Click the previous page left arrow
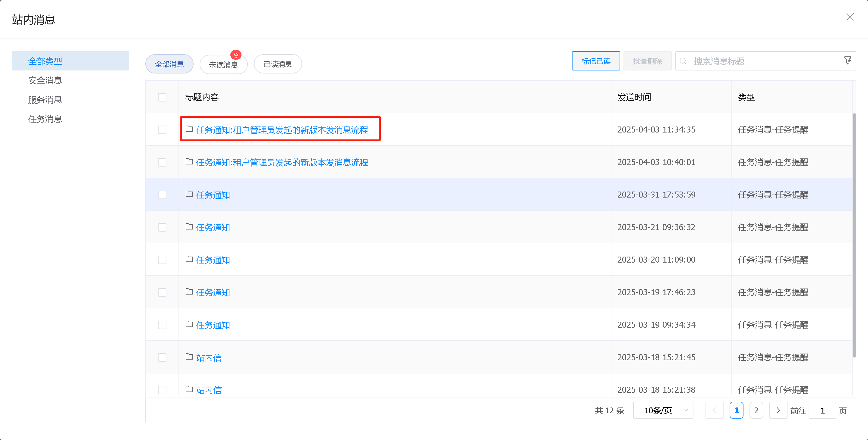This screenshot has width=868, height=440. [x=714, y=410]
